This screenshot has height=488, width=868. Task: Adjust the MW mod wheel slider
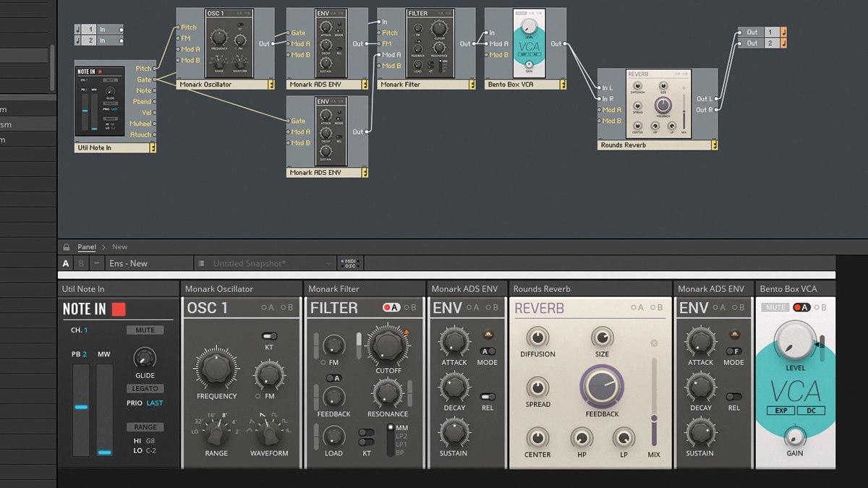pos(105,409)
